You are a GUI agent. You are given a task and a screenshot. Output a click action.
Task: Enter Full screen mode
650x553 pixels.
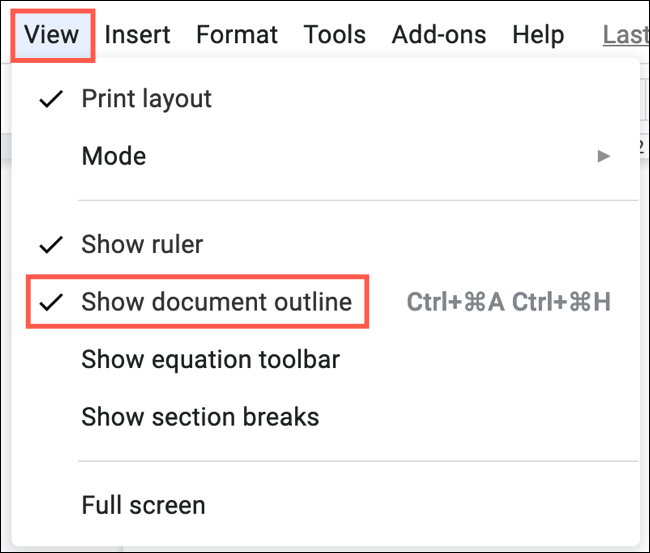[x=143, y=505]
